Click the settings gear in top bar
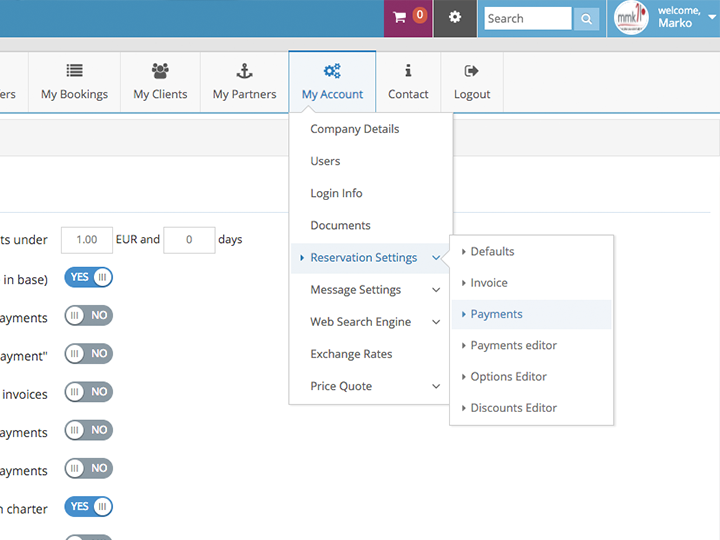This screenshot has height=540, width=720. pyautogui.click(x=455, y=17)
